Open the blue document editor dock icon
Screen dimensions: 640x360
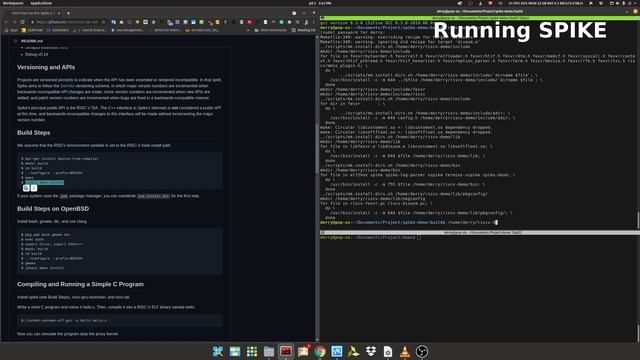[337, 351]
